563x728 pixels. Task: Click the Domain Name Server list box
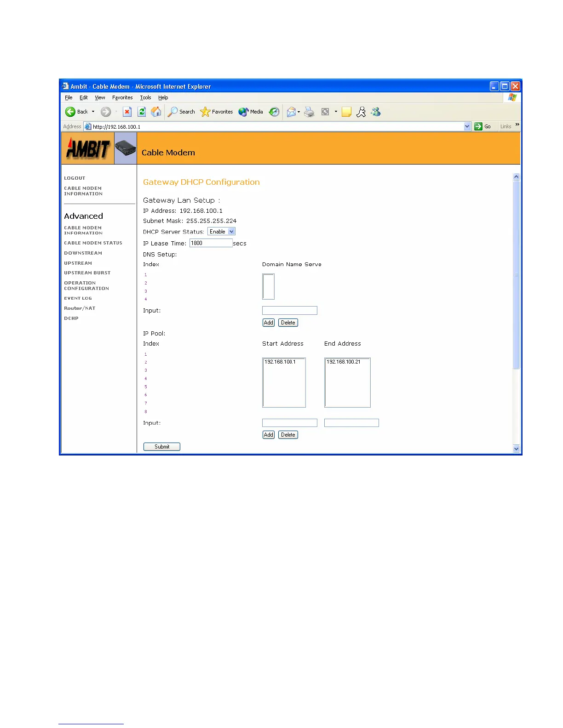coord(269,286)
